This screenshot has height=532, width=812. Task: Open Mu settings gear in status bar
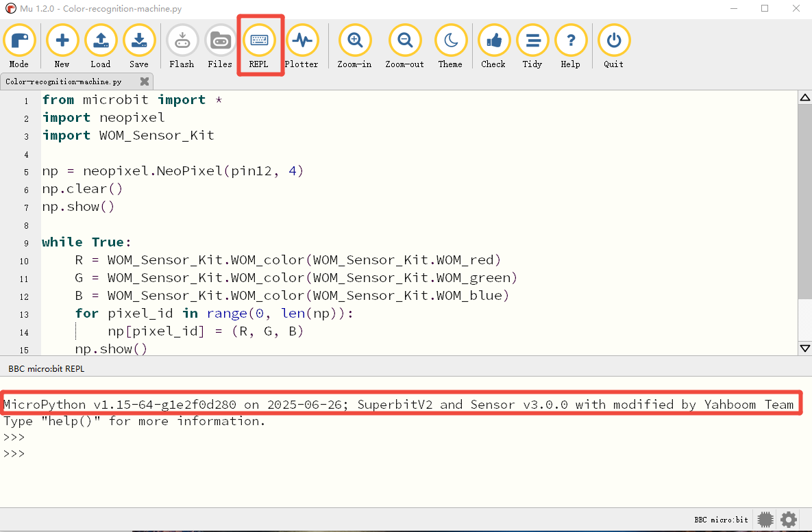click(789, 519)
